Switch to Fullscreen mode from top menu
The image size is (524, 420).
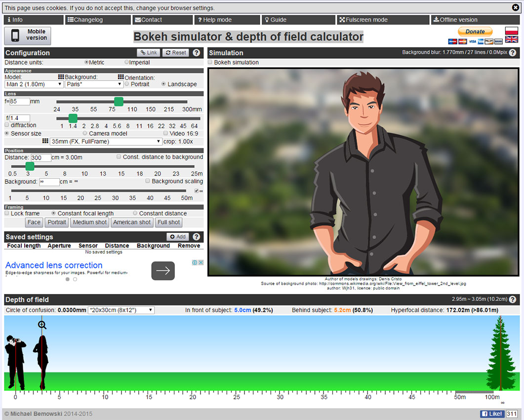pos(365,20)
